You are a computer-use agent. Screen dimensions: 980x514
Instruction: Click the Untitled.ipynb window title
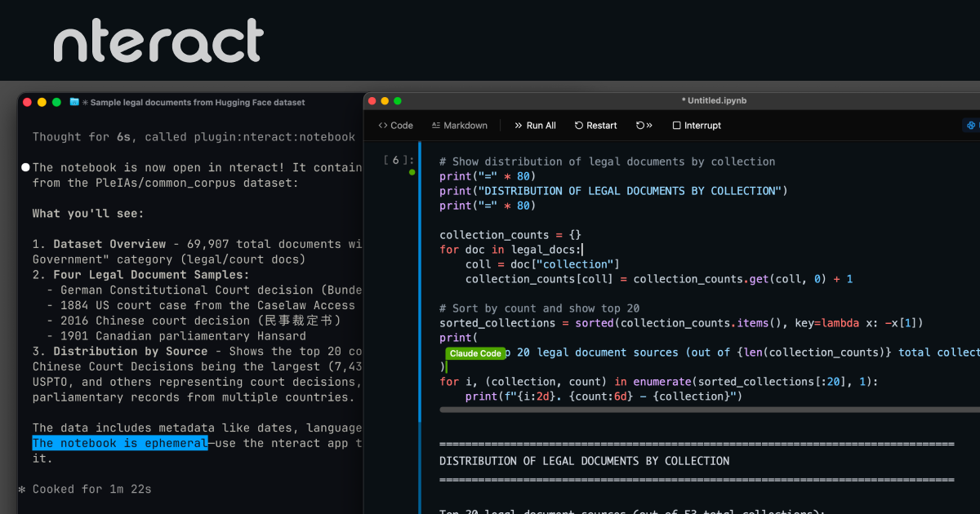pos(715,101)
